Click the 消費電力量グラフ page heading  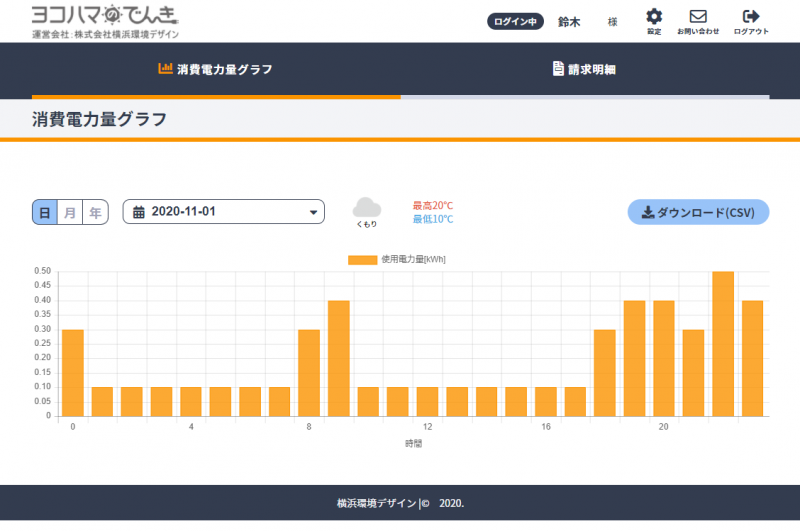(99, 119)
